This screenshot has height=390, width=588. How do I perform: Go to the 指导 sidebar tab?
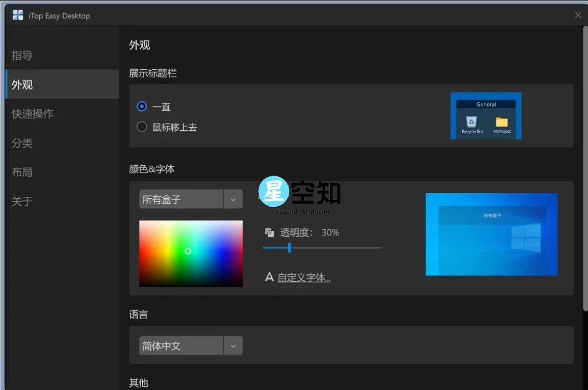(22, 55)
